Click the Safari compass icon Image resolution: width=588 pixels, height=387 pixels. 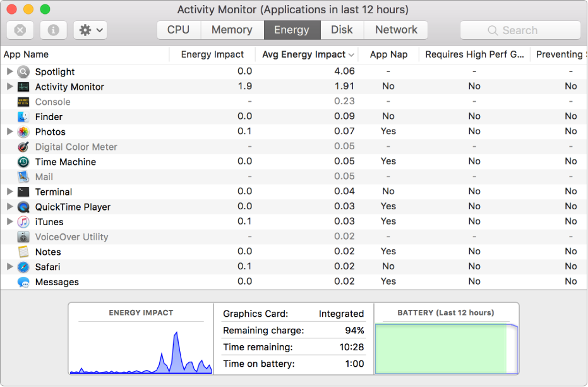click(23, 267)
